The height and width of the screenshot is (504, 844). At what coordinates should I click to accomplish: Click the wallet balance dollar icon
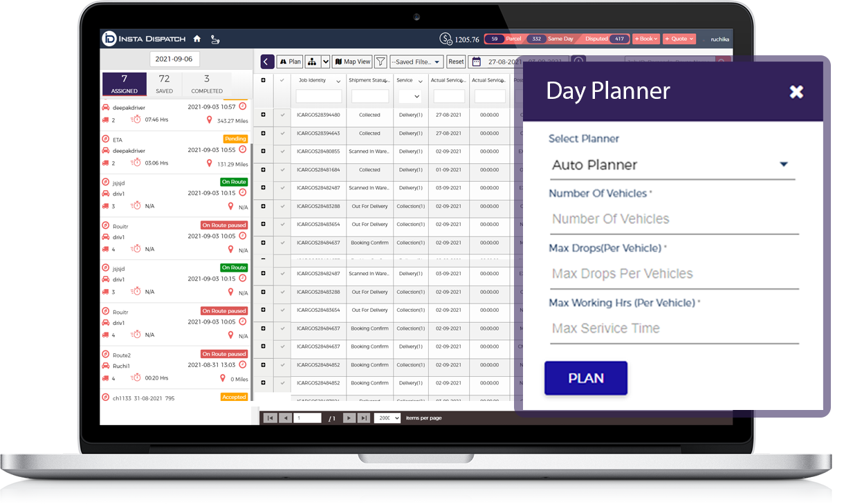click(x=446, y=39)
